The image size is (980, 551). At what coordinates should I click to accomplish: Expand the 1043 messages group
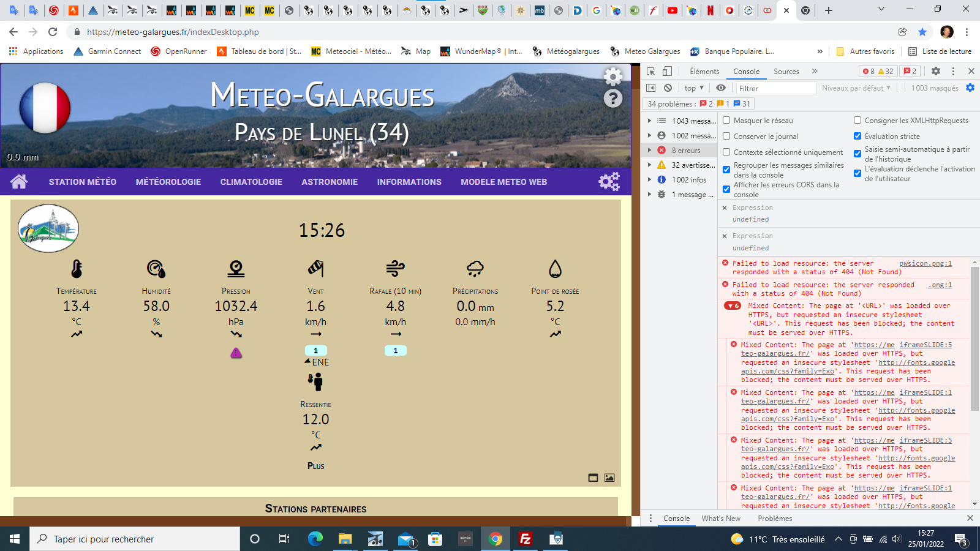click(649, 121)
